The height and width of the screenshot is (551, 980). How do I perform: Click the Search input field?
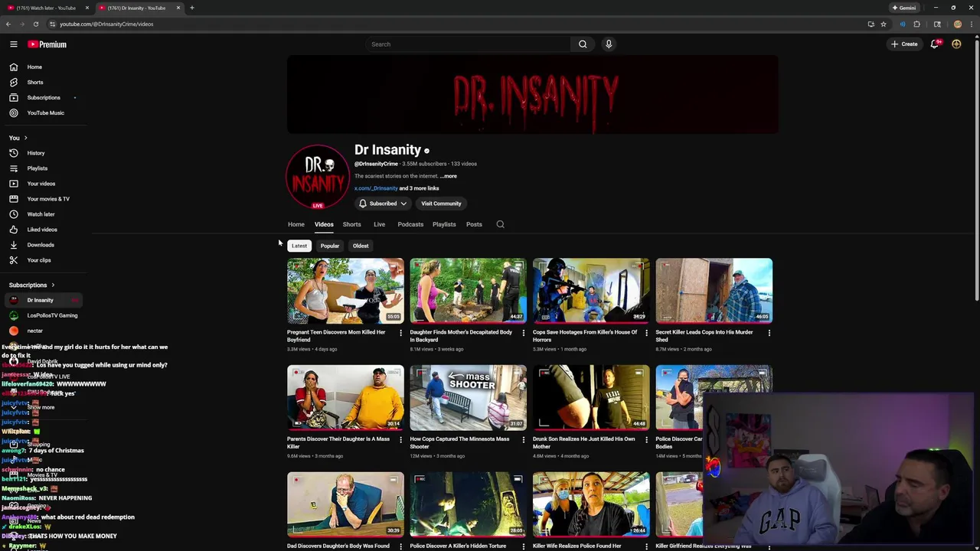click(467, 44)
